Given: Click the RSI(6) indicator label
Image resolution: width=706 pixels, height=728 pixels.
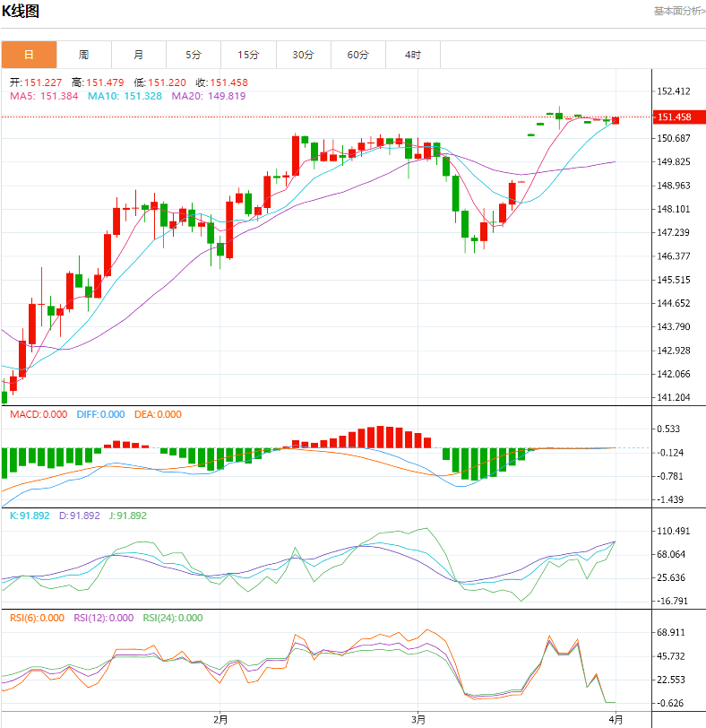Looking at the screenshot, I should [39, 618].
